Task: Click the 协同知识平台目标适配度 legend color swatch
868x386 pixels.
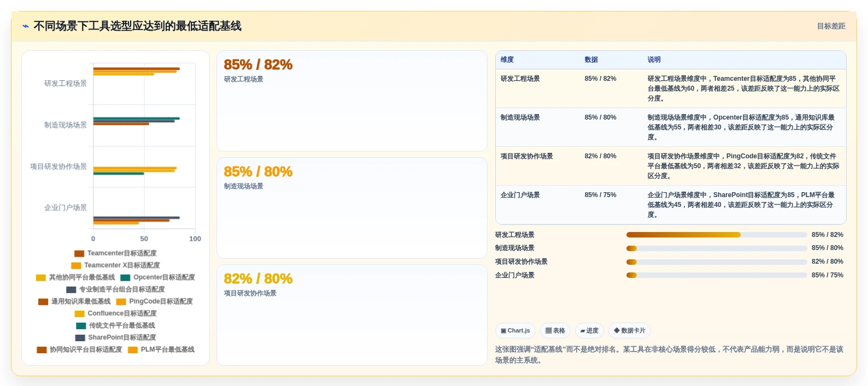Action: point(42,350)
